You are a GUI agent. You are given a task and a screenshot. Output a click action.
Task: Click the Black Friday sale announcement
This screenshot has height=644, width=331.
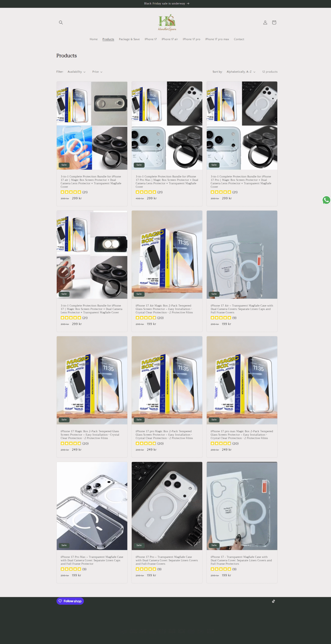pos(167,4)
